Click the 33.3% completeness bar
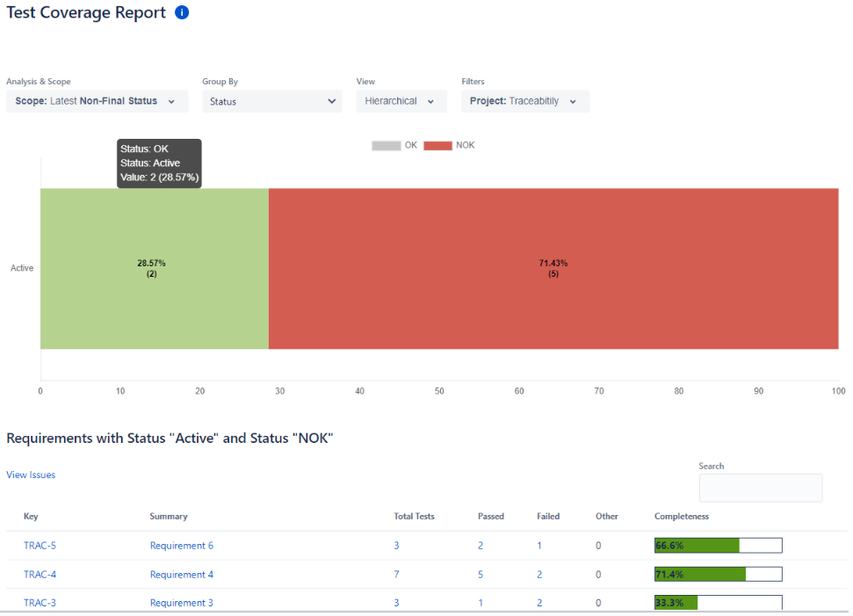This screenshot has height=616, width=853. (x=718, y=603)
